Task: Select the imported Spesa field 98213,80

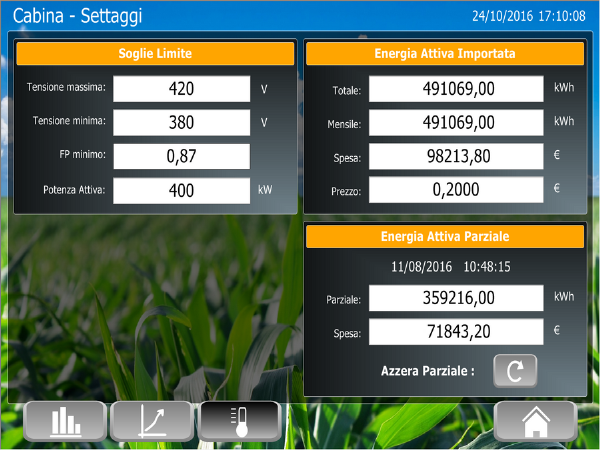Action: (x=456, y=156)
